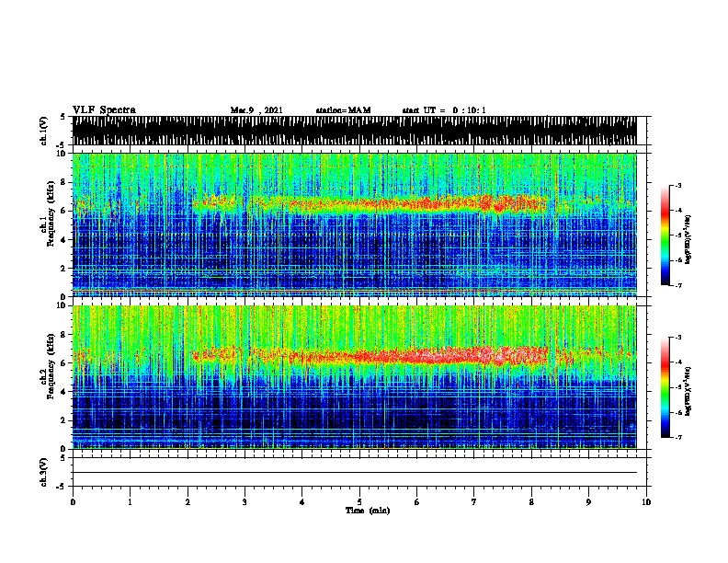Click the "ch.3(V)" waveform axis label

(x=44, y=472)
